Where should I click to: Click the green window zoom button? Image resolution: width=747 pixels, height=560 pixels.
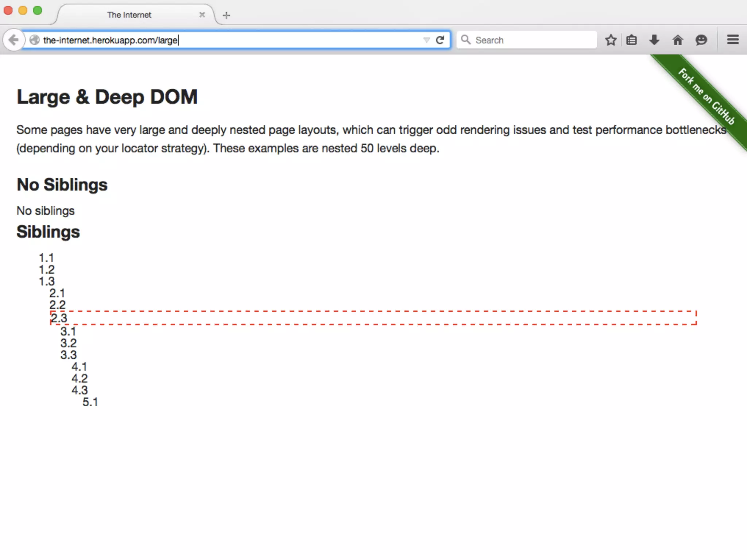(x=38, y=11)
